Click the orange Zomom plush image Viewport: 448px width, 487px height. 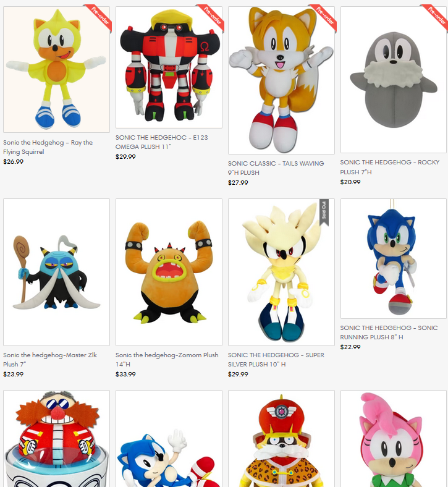pos(169,272)
